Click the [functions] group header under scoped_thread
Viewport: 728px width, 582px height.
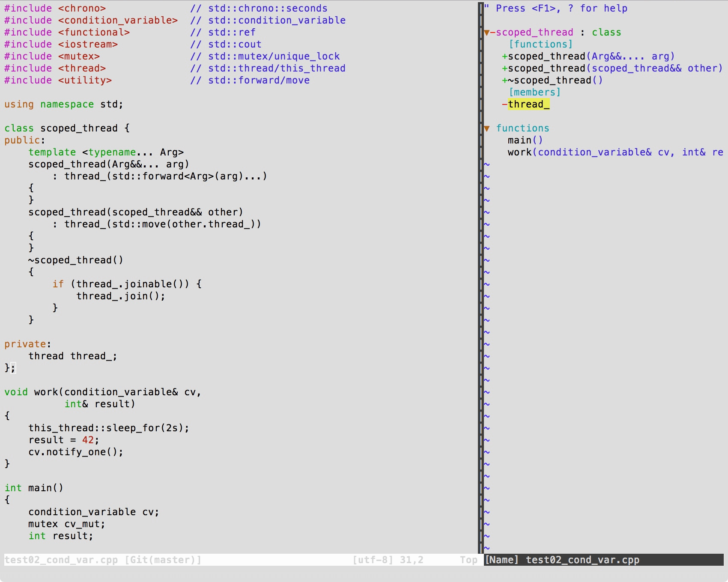pos(540,45)
